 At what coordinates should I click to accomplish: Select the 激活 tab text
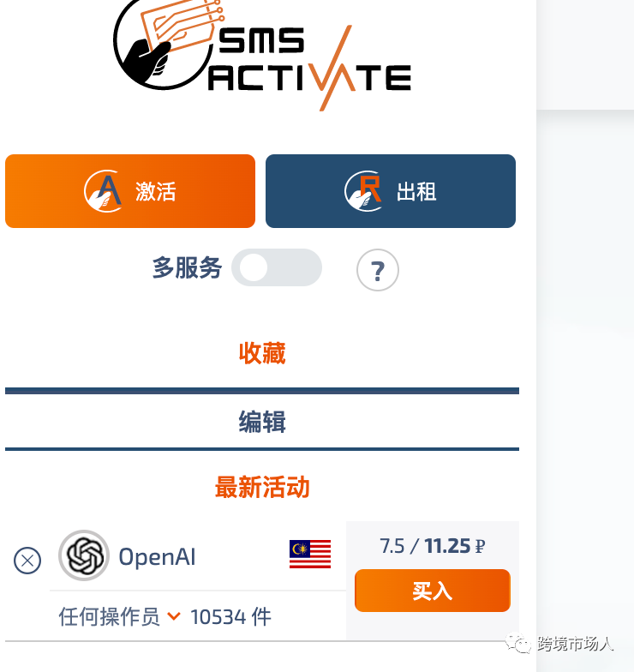pyautogui.click(x=156, y=191)
